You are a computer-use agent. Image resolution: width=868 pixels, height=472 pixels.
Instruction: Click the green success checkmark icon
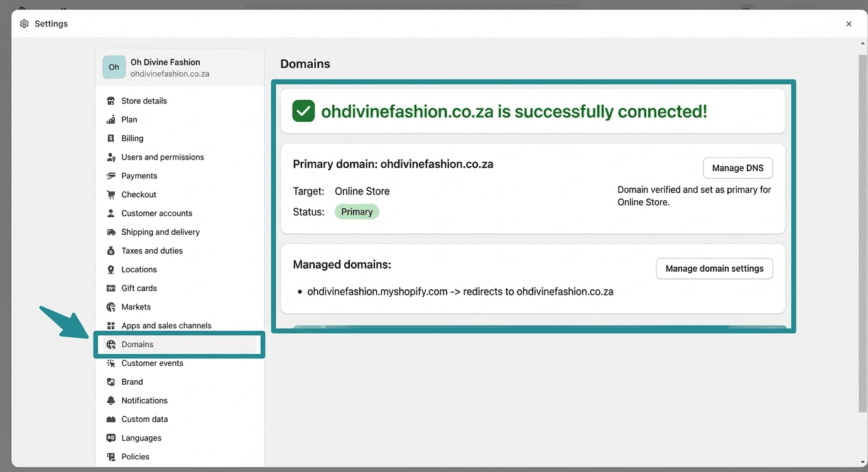click(x=304, y=111)
